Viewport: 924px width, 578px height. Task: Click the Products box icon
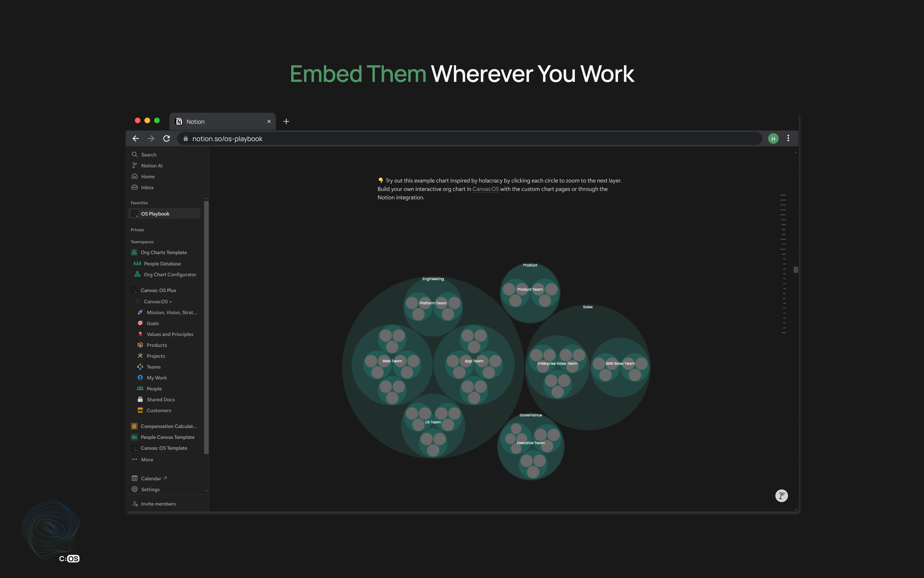tap(140, 345)
